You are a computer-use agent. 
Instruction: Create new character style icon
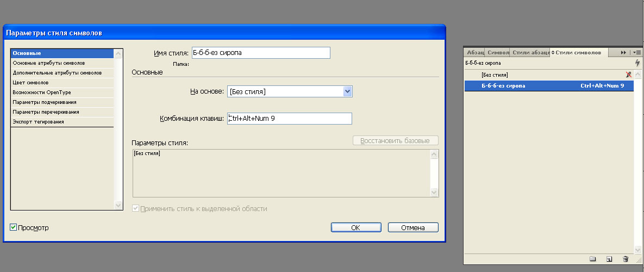coord(609,259)
